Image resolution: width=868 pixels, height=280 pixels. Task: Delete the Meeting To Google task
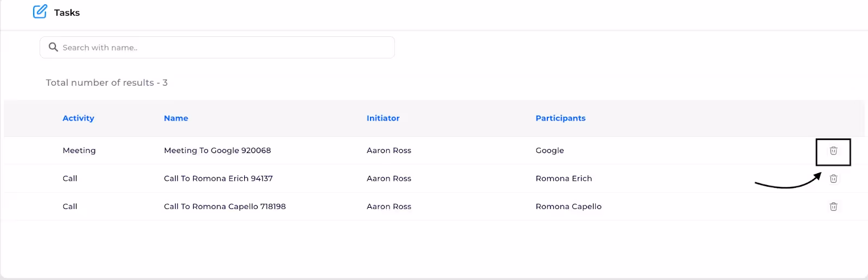[833, 151]
